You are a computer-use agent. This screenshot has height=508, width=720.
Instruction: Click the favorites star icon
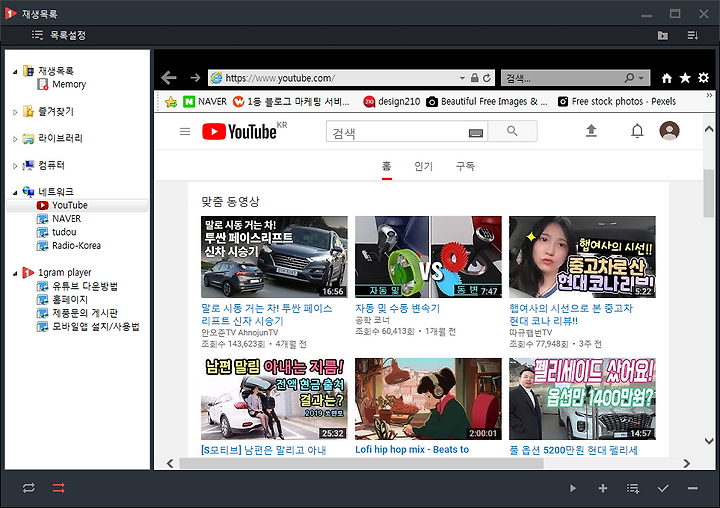[685, 78]
